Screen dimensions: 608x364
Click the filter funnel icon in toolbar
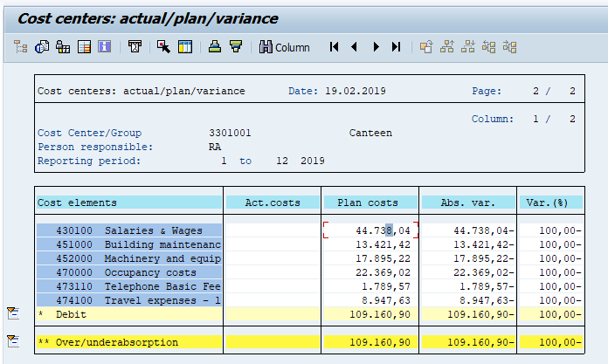tap(235, 47)
